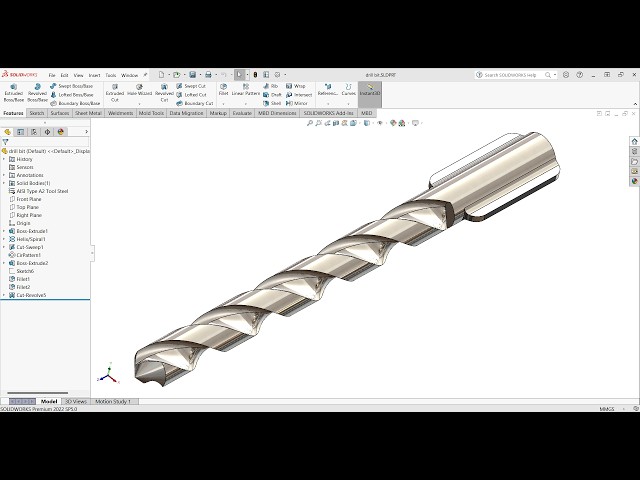Expand Solid Bodies(1) folder
The width and height of the screenshot is (640, 480).
pyautogui.click(x=4, y=183)
